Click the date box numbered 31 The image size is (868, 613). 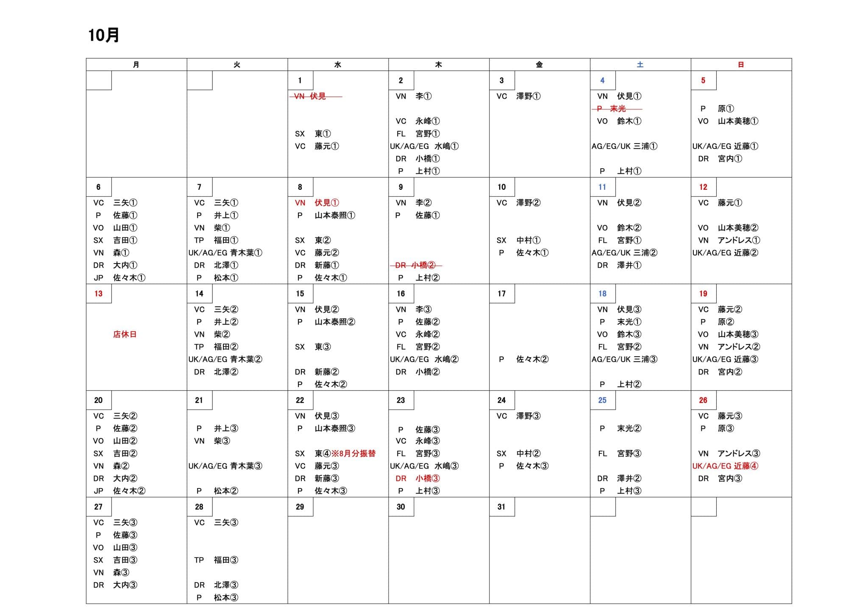click(501, 507)
